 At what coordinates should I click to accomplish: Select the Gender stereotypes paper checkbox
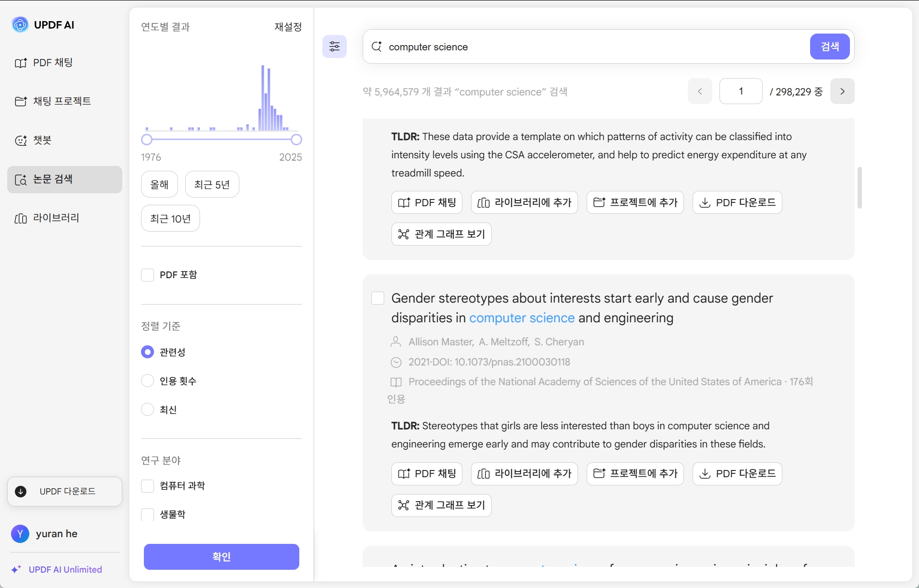coord(378,298)
